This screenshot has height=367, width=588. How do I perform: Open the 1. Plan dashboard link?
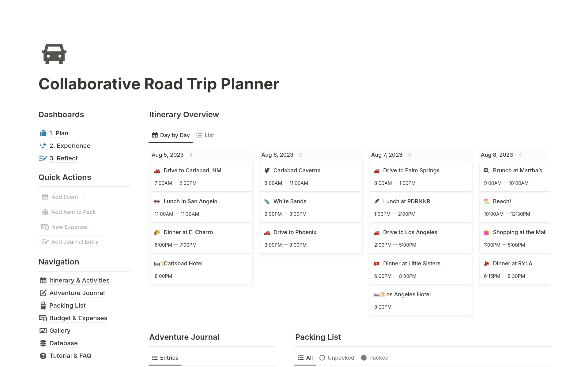click(59, 133)
